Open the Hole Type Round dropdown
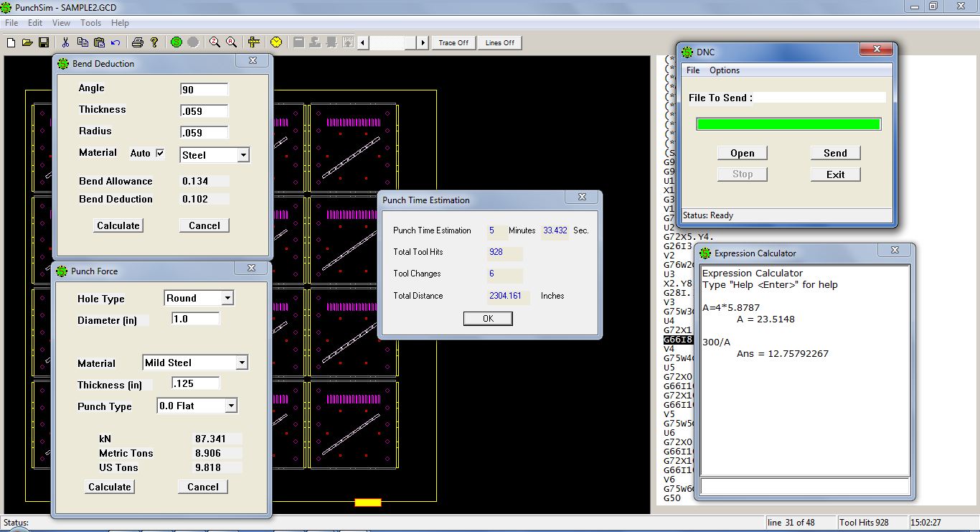980x532 pixels. pos(227,298)
